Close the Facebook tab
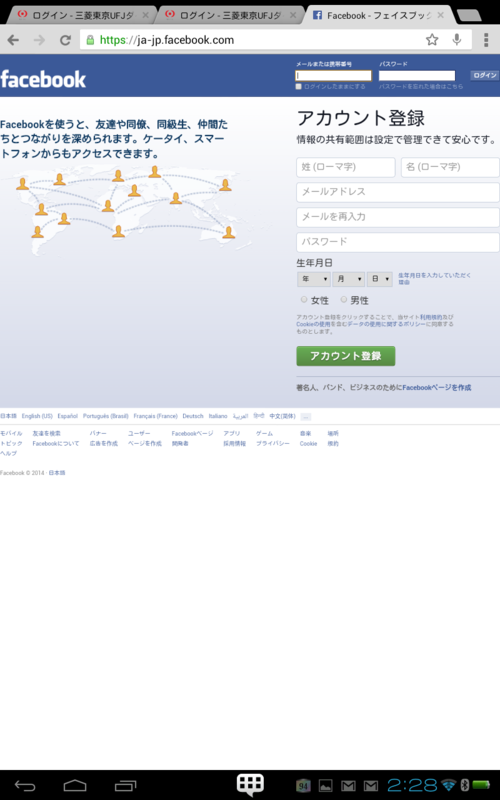Screen dimensions: 500x800 tap(440, 15)
